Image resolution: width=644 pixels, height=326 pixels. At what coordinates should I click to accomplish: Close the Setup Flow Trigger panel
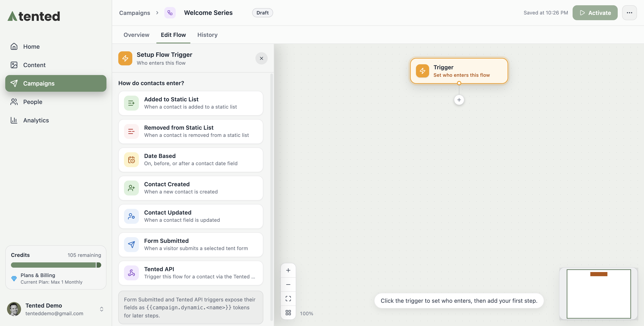(x=262, y=58)
